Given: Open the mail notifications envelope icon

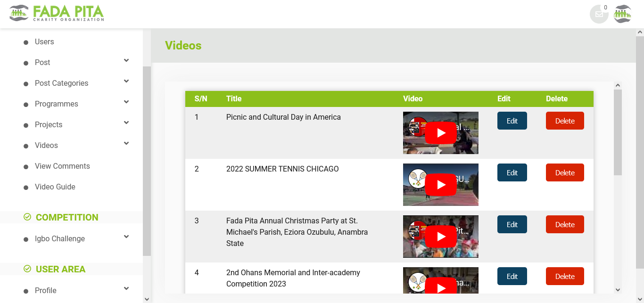Looking at the screenshot, I should [599, 14].
